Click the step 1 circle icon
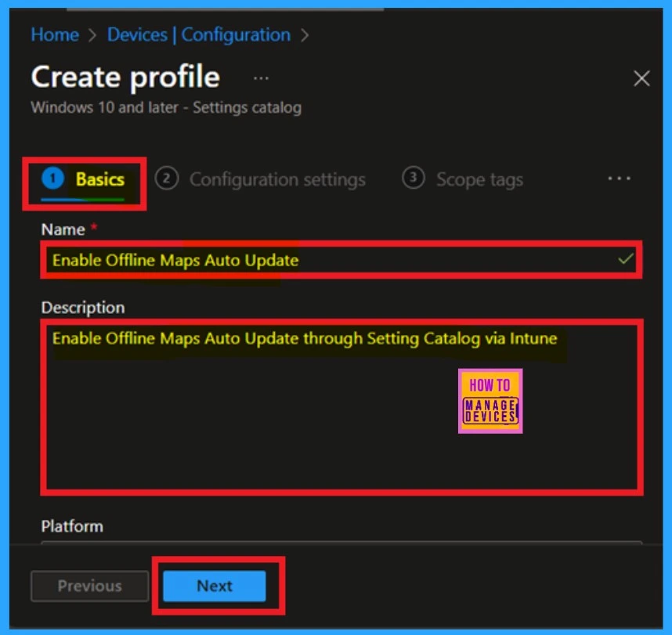The width and height of the screenshot is (672, 635). tap(52, 178)
